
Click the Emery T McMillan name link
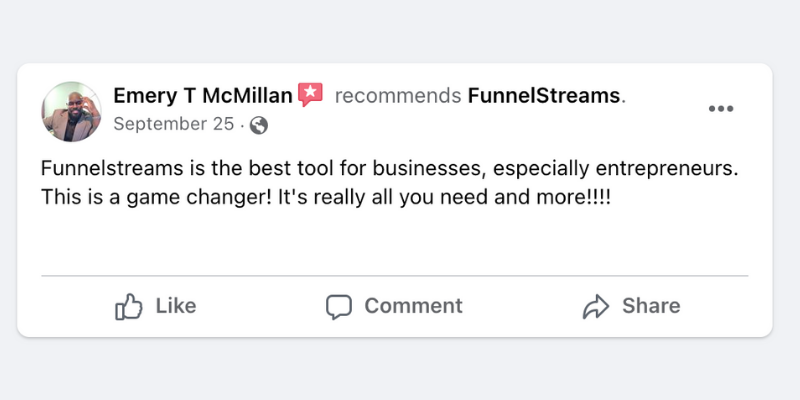coord(203,95)
